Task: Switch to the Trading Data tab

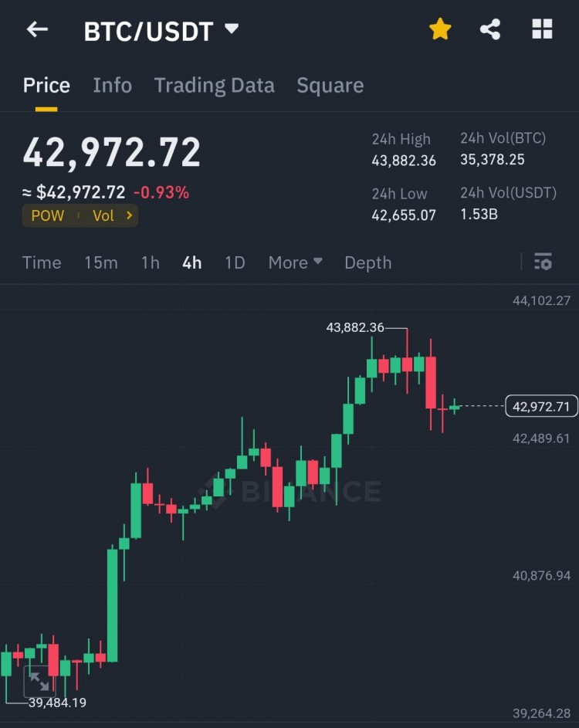Action: click(x=214, y=86)
